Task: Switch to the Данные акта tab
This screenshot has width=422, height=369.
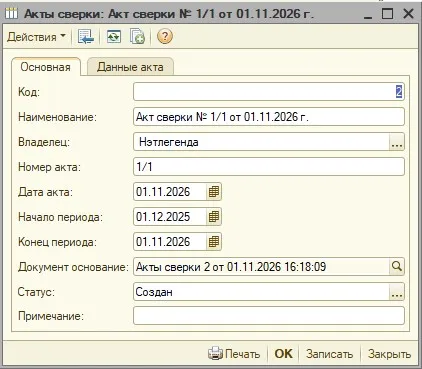Action: coord(130,67)
